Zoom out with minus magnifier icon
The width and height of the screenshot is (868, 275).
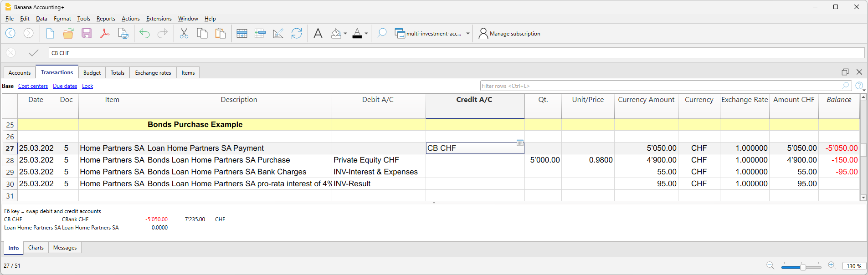(770, 265)
